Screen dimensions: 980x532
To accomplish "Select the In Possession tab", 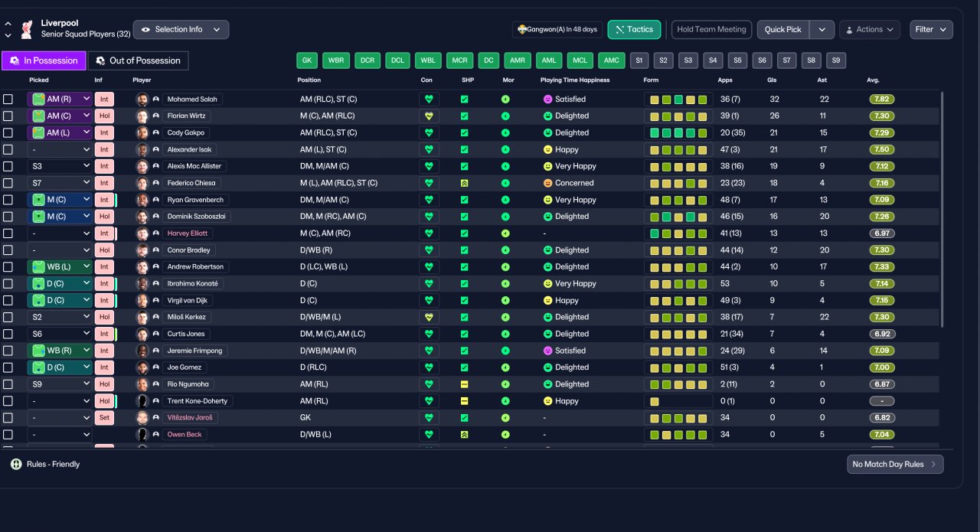I will tap(44, 60).
